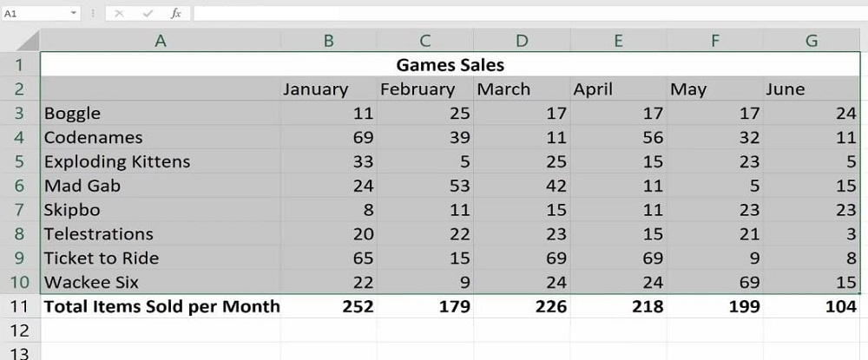Select column G header
The width and height of the screenshot is (868, 360).
pos(812,40)
